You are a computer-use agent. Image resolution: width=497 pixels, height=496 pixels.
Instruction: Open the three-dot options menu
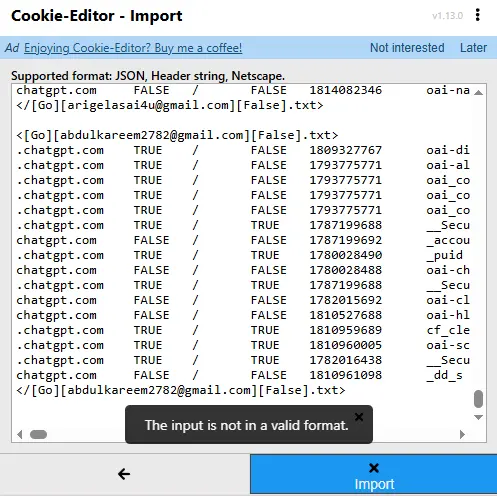point(478,15)
